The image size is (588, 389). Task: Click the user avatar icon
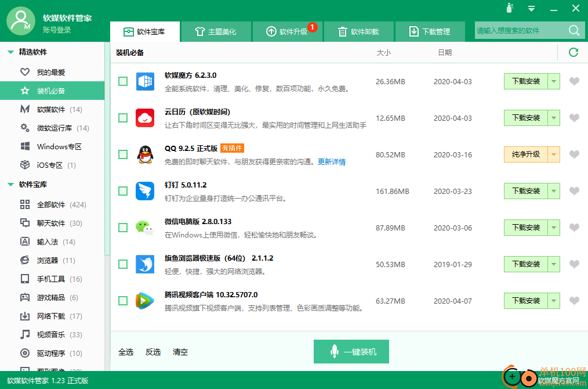pyautogui.click(x=21, y=21)
